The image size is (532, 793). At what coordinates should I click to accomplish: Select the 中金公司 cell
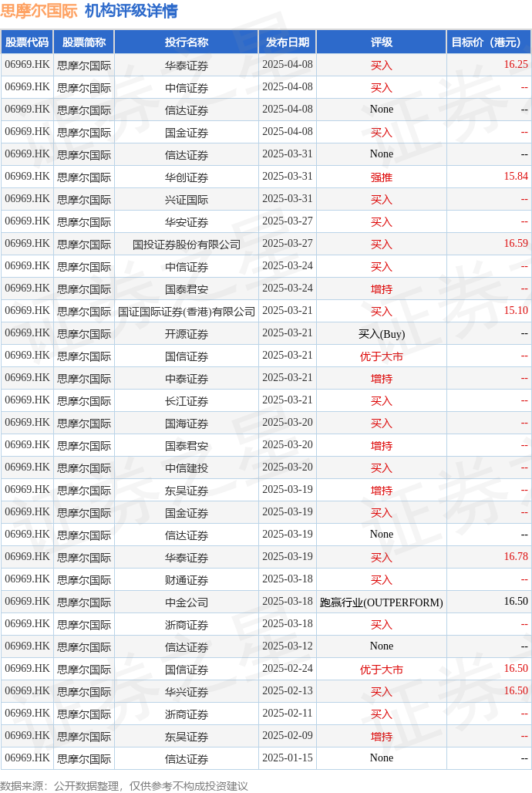coord(186,602)
